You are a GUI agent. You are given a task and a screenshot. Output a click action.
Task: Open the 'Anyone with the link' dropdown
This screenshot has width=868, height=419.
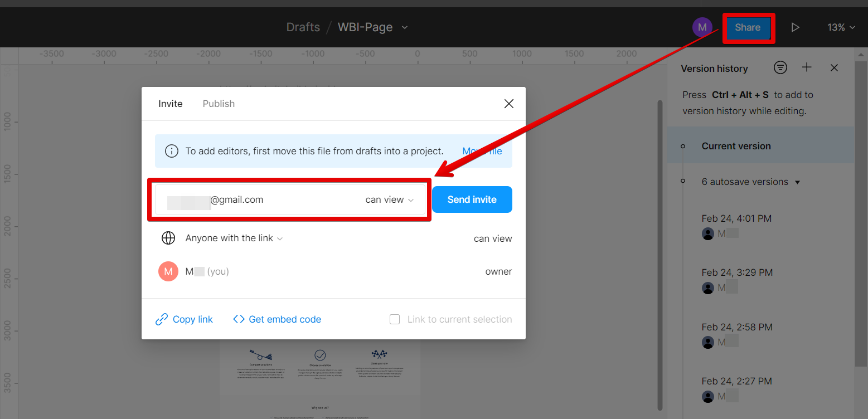234,238
